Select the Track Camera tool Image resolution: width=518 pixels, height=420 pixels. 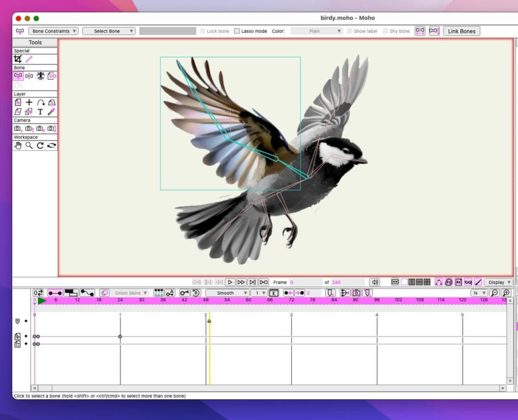pos(18,128)
